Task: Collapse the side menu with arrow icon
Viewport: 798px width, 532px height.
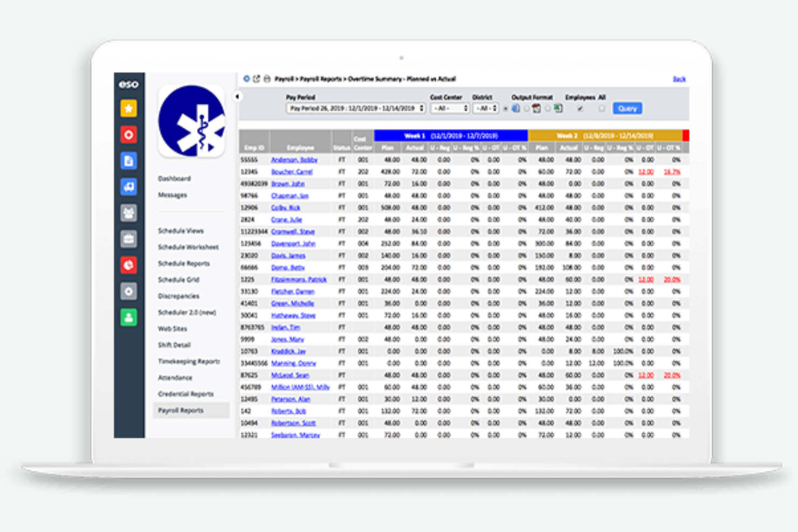Action: 237,96
